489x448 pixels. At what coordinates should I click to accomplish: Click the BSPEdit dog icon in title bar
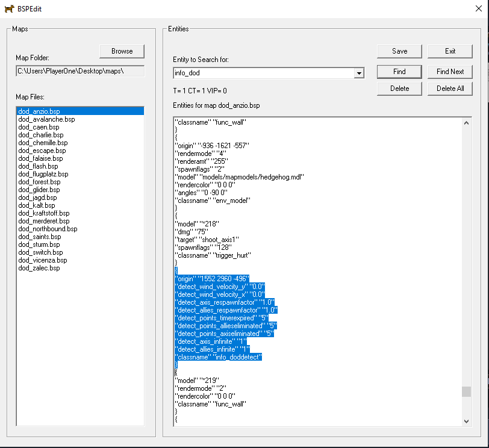[10, 8]
